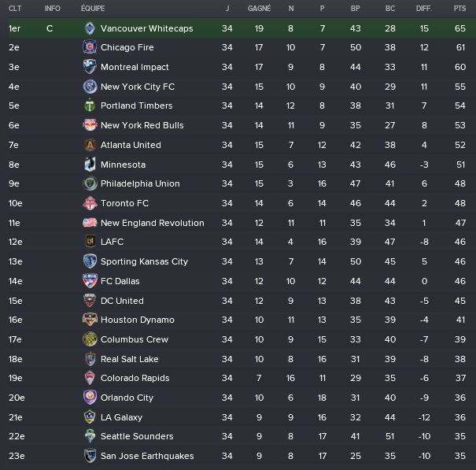Select the San Jose Earthquakes row name

click(x=147, y=456)
